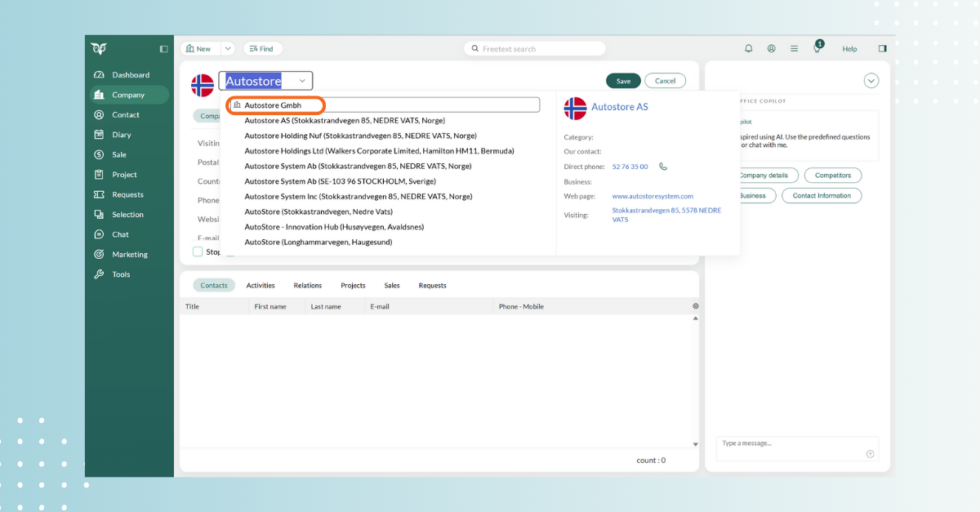The height and width of the screenshot is (512, 980).
Task: Expand the New button dropdown arrow
Action: [x=228, y=49]
